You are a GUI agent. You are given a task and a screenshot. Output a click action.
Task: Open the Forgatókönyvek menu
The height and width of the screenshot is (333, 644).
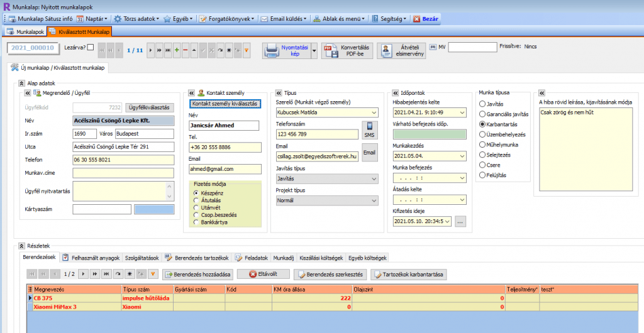coord(226,18)
